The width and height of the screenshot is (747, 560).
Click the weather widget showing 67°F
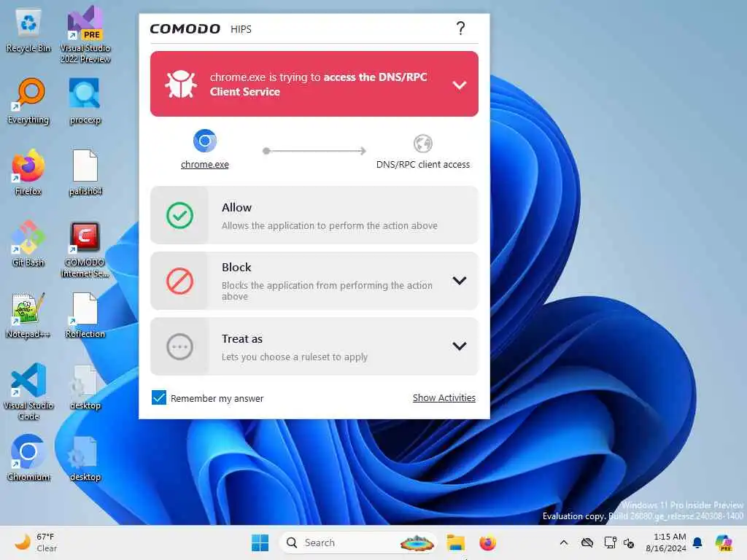pyautogui.click(x=36, y=542)
